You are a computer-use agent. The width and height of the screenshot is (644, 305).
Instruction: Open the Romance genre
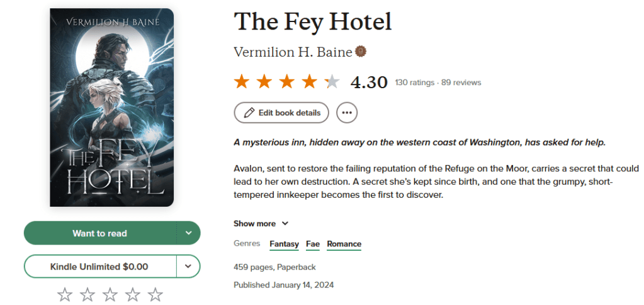coord(344,245)
